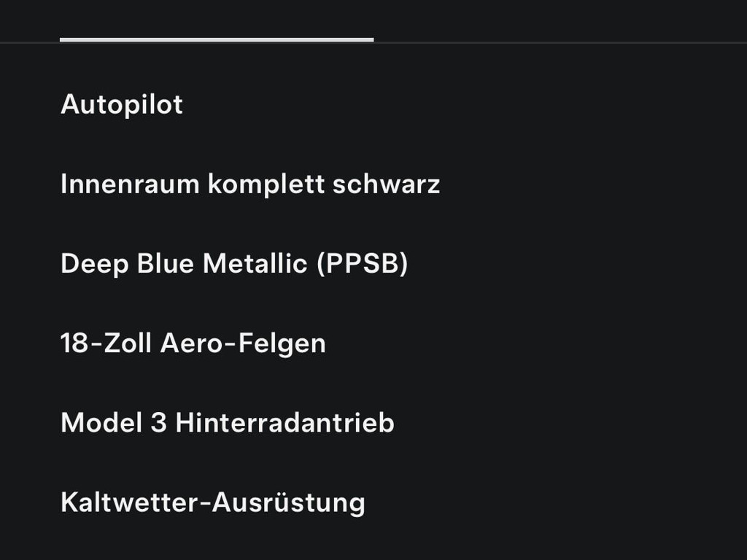Click the word "schwarz" in the interior line
The image size is (747, 560).
click(386, 184)
